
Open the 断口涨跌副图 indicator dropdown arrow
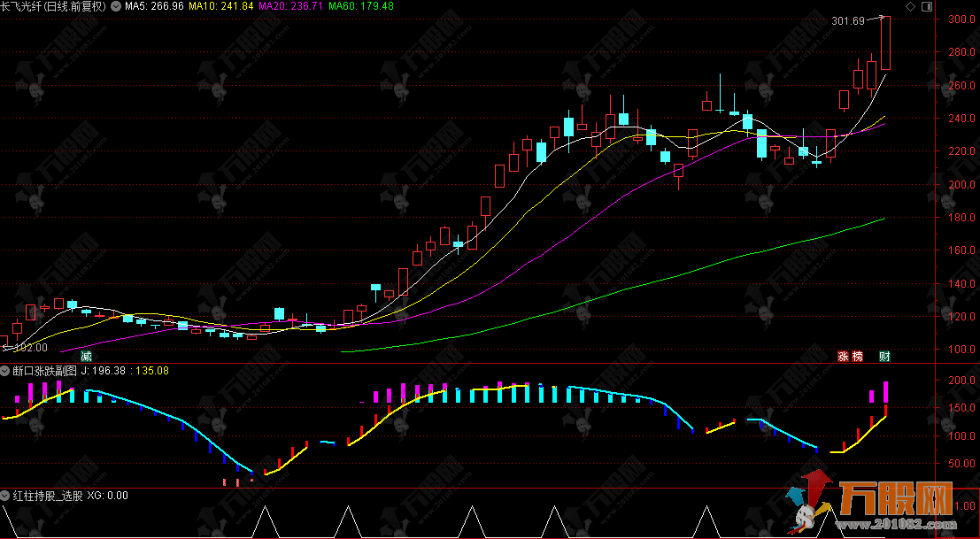coord(5,371)
